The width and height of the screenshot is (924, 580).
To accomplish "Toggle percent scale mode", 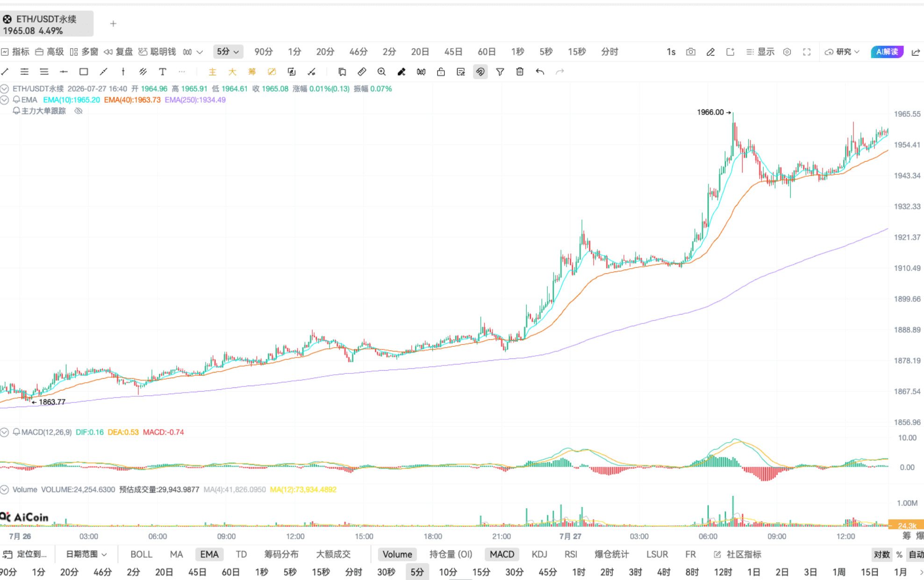I will pyautogui.click(x=899, y=554).
